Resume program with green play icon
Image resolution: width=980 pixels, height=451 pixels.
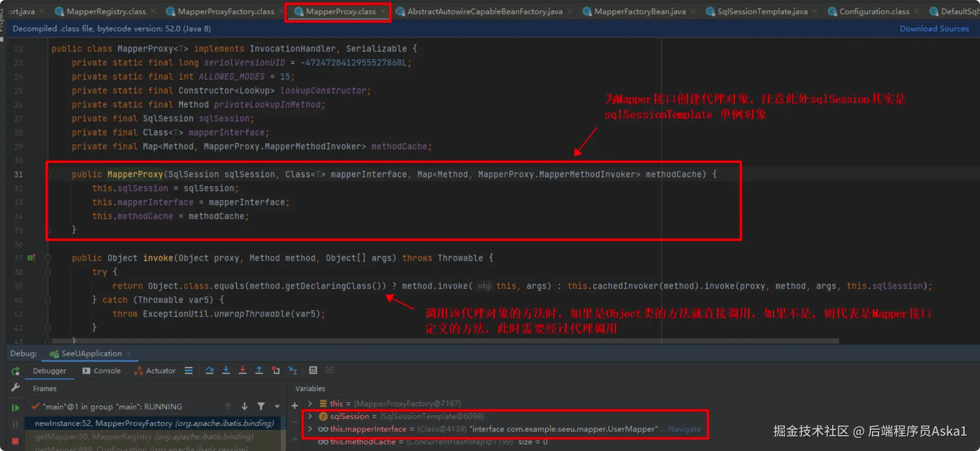(x=15, y=407)
